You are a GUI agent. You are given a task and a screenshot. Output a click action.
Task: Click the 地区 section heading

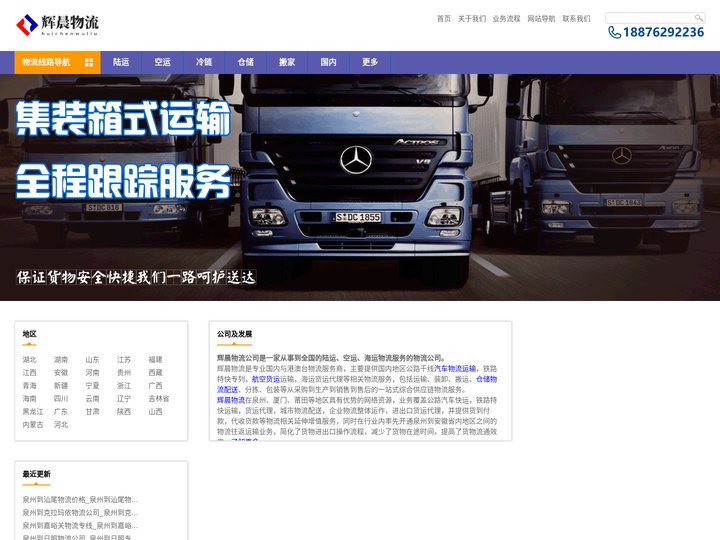29,334
